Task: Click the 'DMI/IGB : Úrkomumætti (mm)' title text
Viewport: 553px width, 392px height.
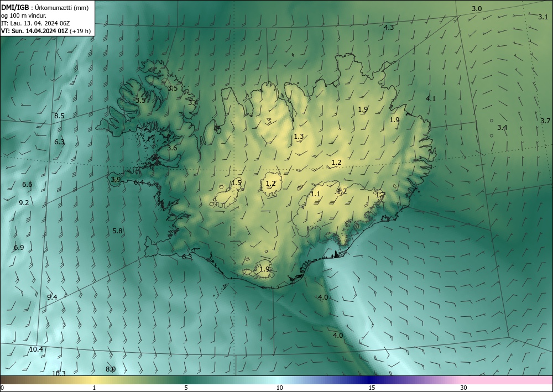Action: tap(45, 7)
